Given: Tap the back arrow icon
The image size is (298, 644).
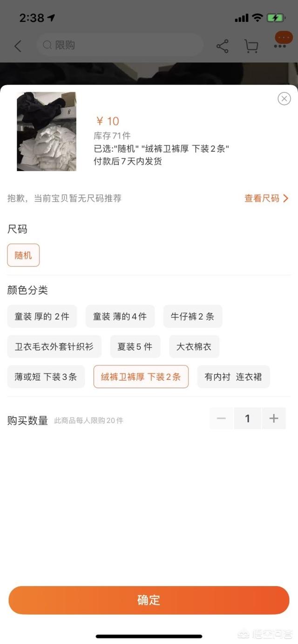Looking at the screenshot, I should tap(18, 46).
